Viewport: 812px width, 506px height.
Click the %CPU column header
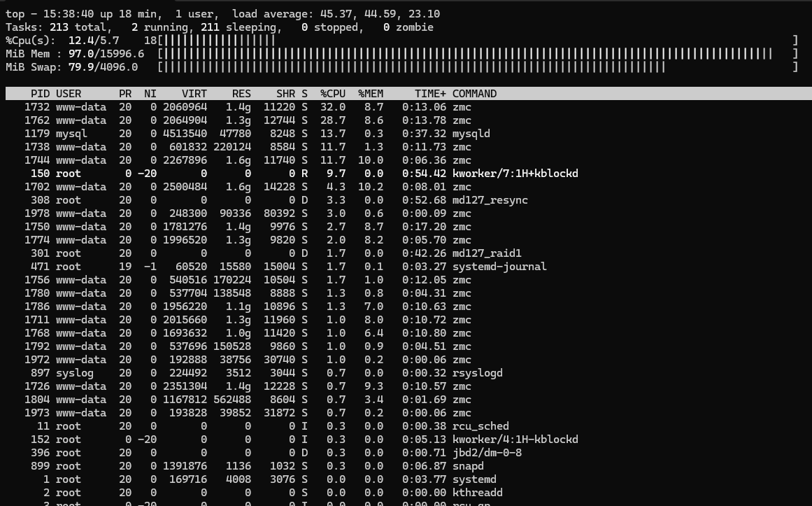(x=332, y=93)
